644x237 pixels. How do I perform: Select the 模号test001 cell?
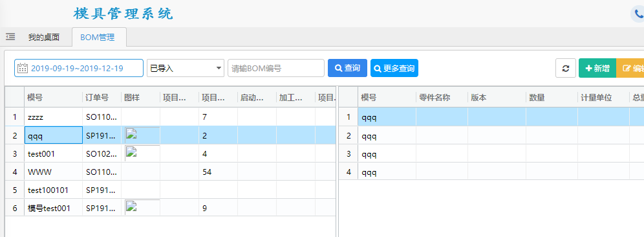54,209
